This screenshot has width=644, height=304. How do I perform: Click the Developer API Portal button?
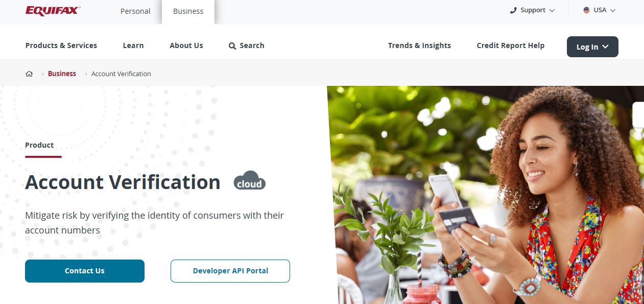point(230,271)
